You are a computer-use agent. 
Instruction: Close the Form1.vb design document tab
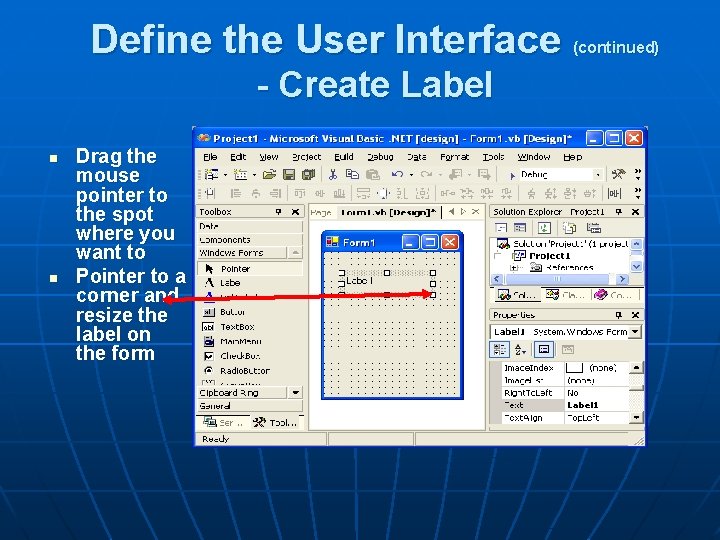click(x=476, y=212)
